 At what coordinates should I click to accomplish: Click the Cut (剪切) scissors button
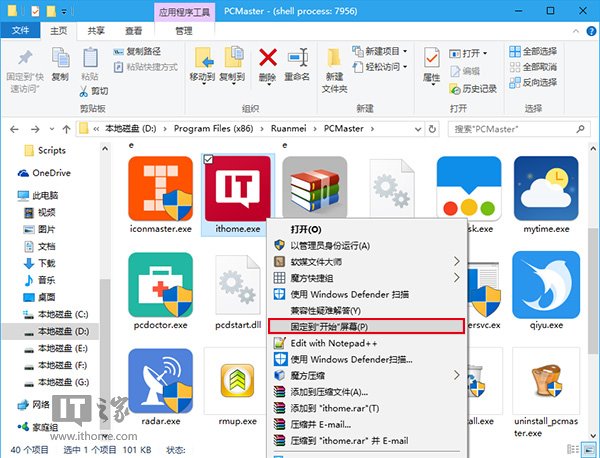[x=94, y=91]
